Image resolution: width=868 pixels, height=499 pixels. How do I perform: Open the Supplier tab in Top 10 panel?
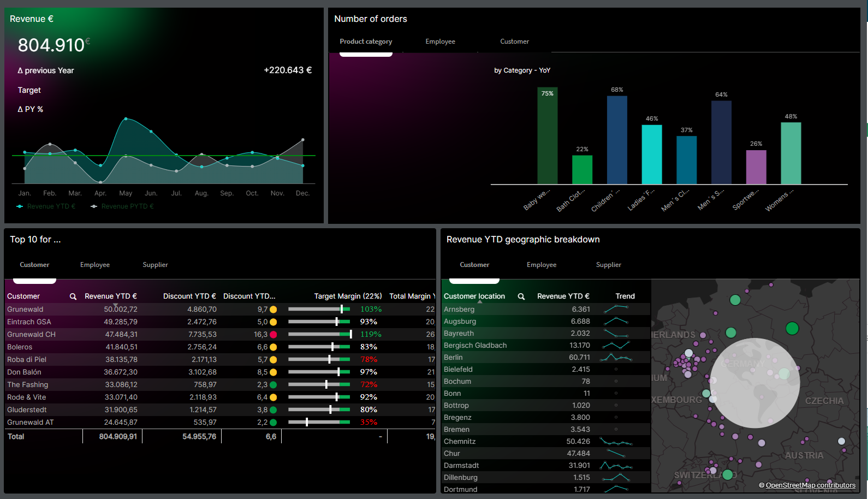click(155, 265)
